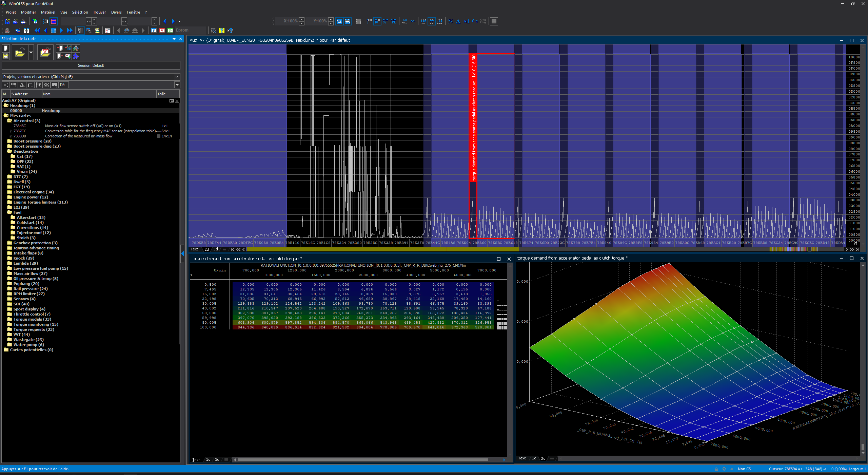Click the Delta comparison icon in the toolbar
The width and height of the screenshot is (868, 475).
click(458, 21)
